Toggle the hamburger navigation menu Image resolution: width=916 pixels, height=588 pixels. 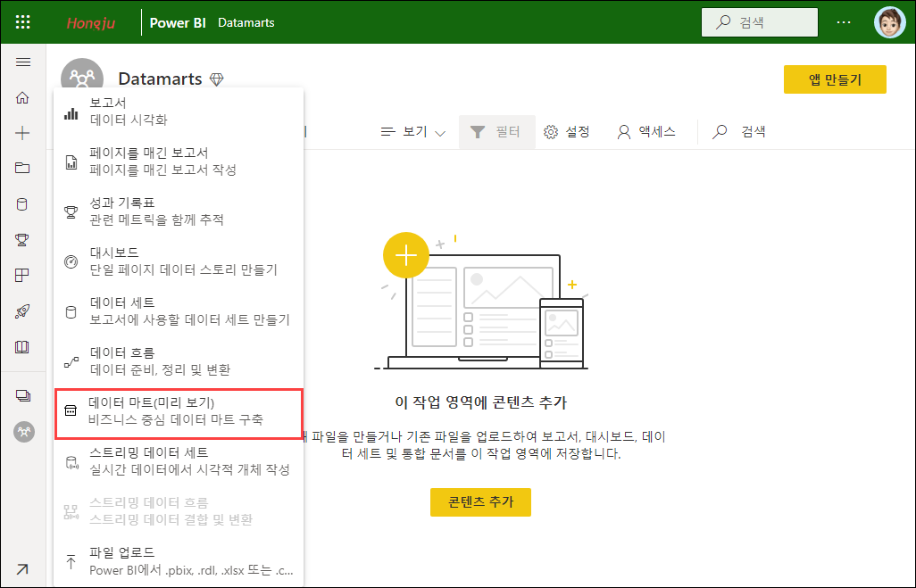[x=23, y=62]
